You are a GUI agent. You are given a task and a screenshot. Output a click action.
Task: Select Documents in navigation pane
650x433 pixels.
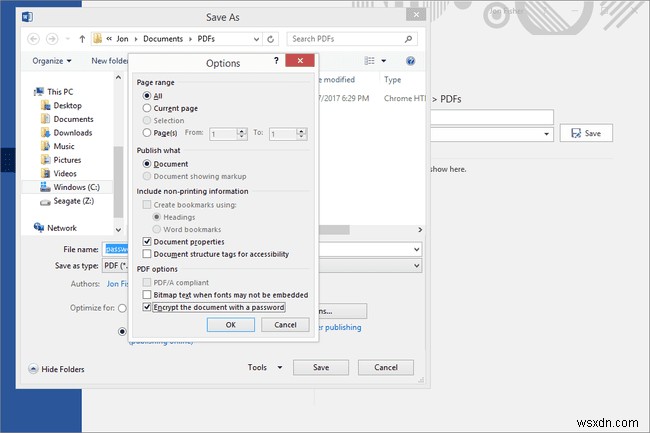tap(67, 119)
